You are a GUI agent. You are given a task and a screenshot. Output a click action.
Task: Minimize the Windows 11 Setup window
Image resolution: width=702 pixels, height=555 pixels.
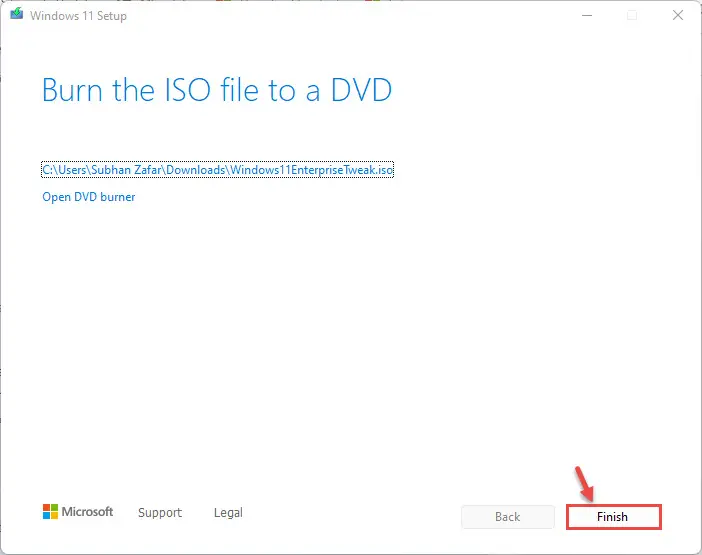[587, 16]
